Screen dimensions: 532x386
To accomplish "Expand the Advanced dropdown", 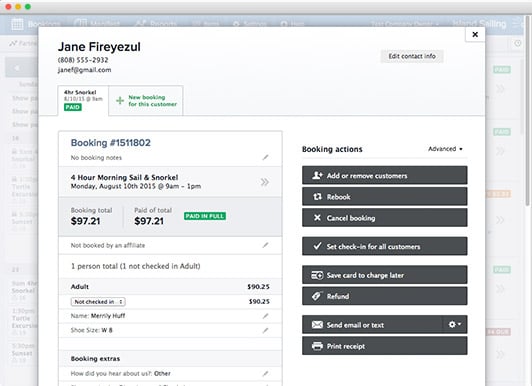I will point(445,149).
